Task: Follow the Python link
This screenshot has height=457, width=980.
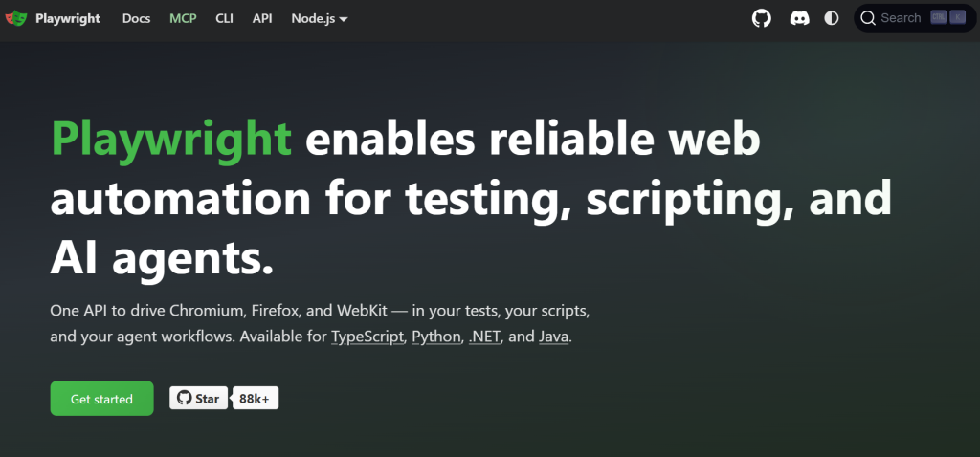Action: click(x=436, y=337)
